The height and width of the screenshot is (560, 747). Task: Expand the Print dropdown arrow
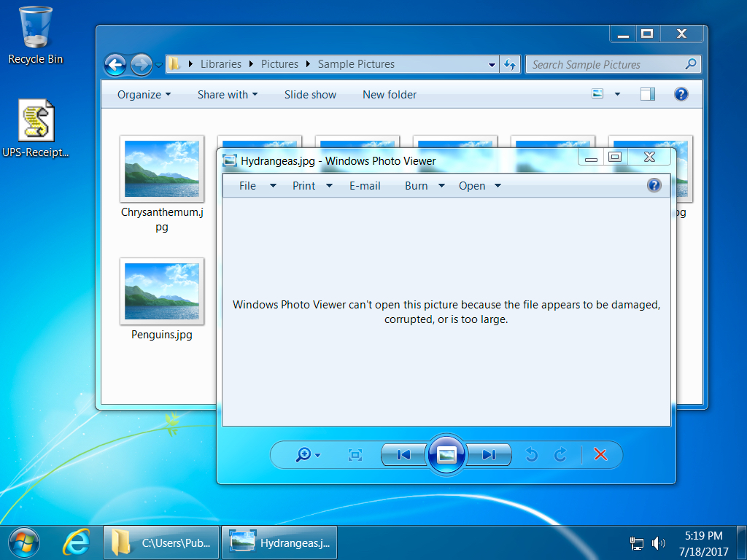(329, 186)
